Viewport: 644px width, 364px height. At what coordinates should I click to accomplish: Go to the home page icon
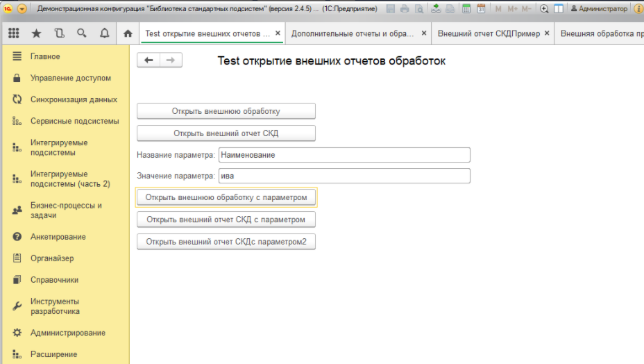click(x=128, y=33)
